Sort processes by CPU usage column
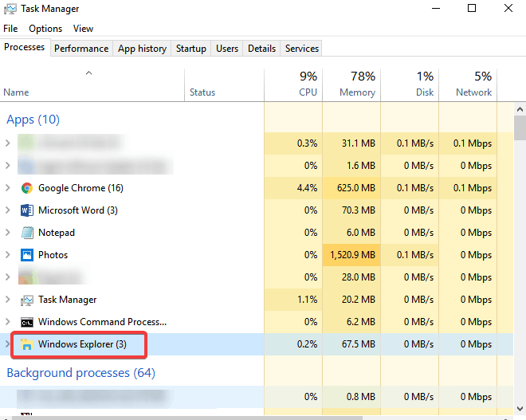Viewport: 526px width, 420px height. point(293,84)
